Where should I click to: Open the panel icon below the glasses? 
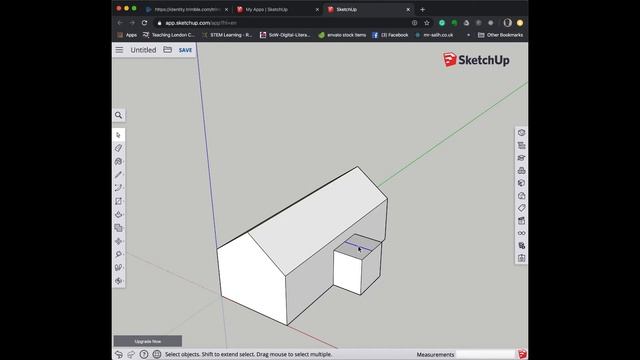pos(521,246)
